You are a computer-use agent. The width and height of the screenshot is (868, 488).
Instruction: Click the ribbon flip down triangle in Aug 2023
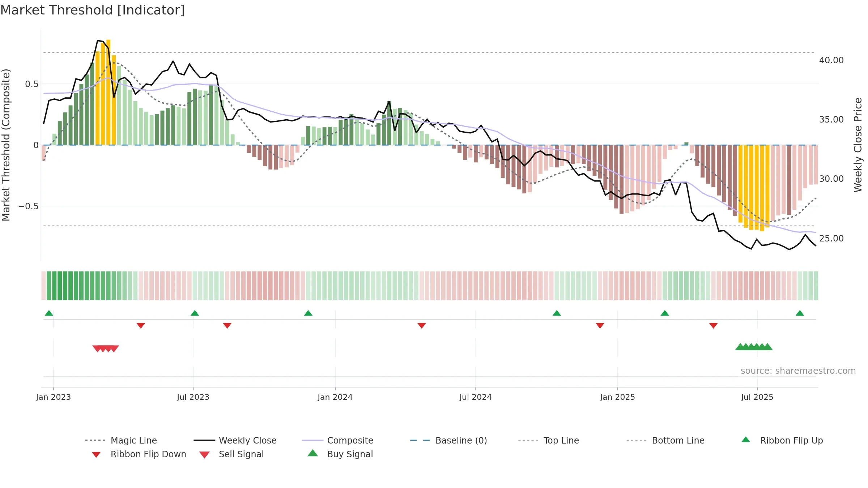pos(227,326)
